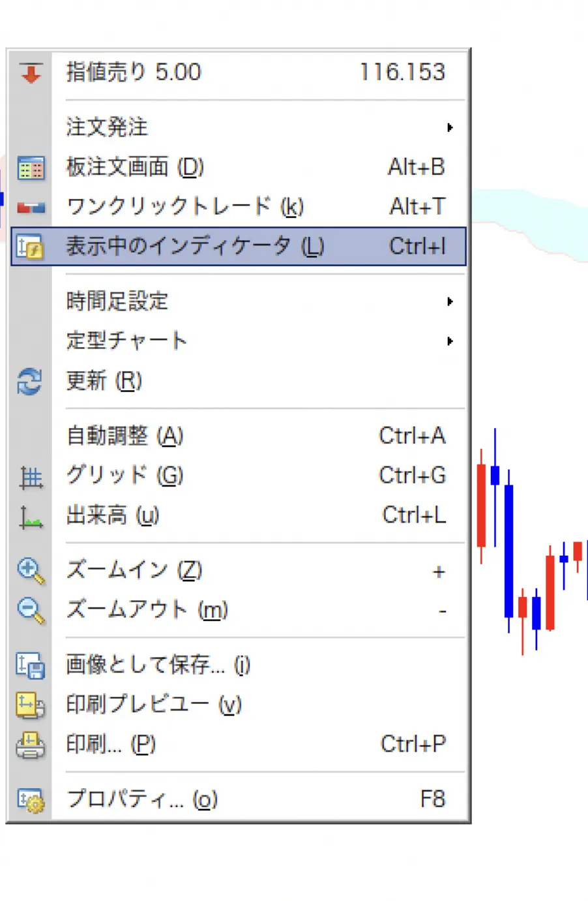Click the volumes histogram icon
The image size is (588, 901).
[29, 516]
